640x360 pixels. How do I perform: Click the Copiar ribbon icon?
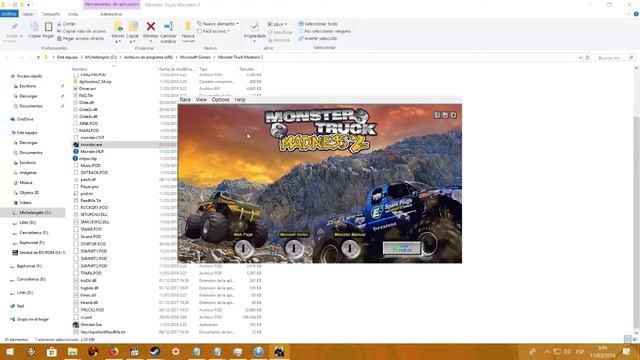34,30
